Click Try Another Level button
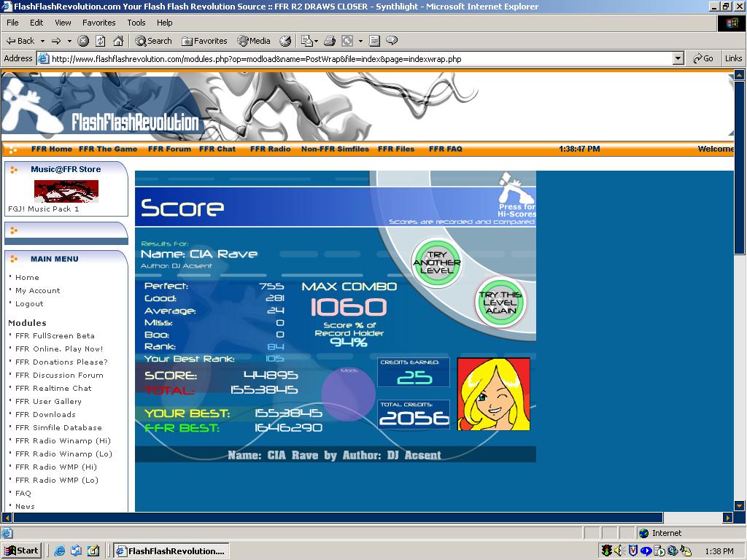 coord(436,262)
